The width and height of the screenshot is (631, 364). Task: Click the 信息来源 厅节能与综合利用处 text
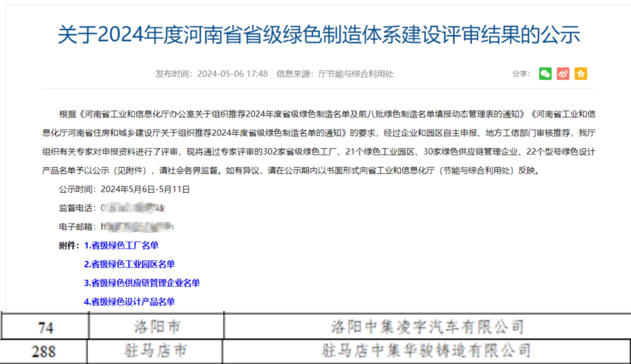pyautogui.click(x=335, y=74)
